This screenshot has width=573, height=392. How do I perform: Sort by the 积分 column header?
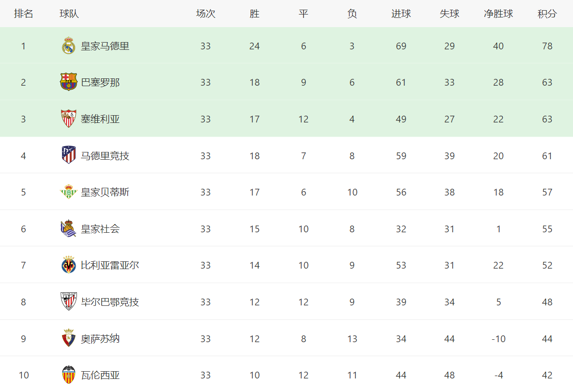[x=547, y=14]
